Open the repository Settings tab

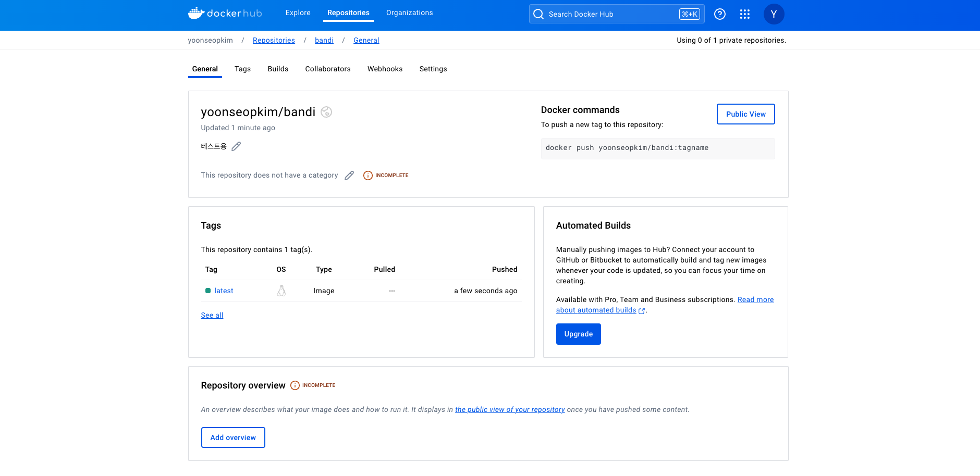[x=433, y=69]
